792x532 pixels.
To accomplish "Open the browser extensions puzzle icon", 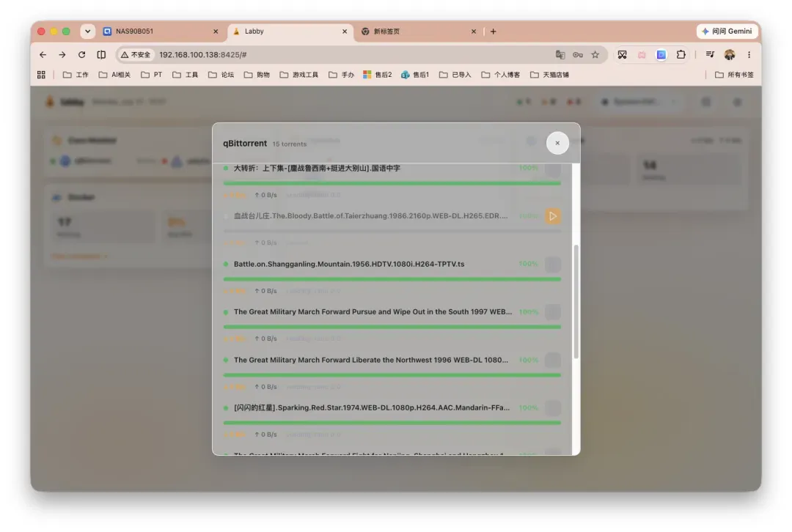I will coord(681,54).
